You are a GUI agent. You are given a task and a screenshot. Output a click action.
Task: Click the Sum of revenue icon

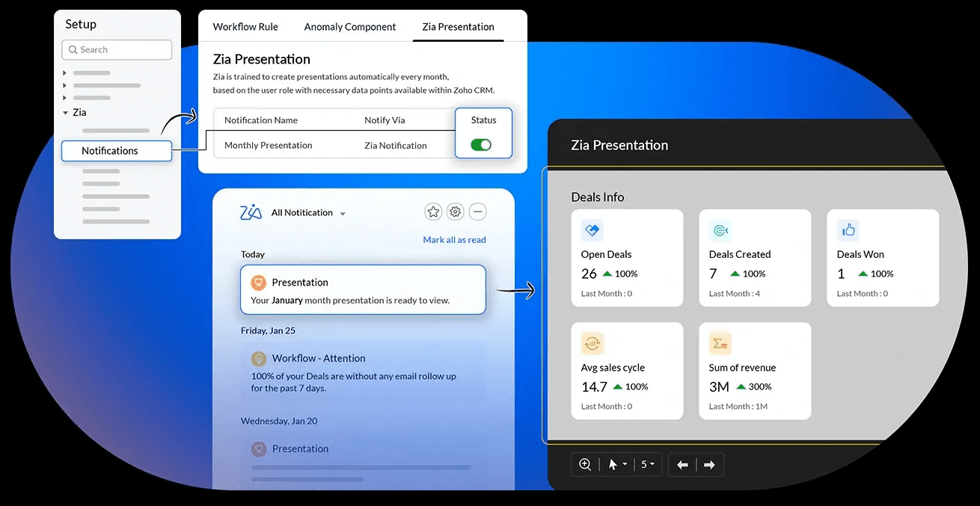pyautogui.click(x=720, y=343)
